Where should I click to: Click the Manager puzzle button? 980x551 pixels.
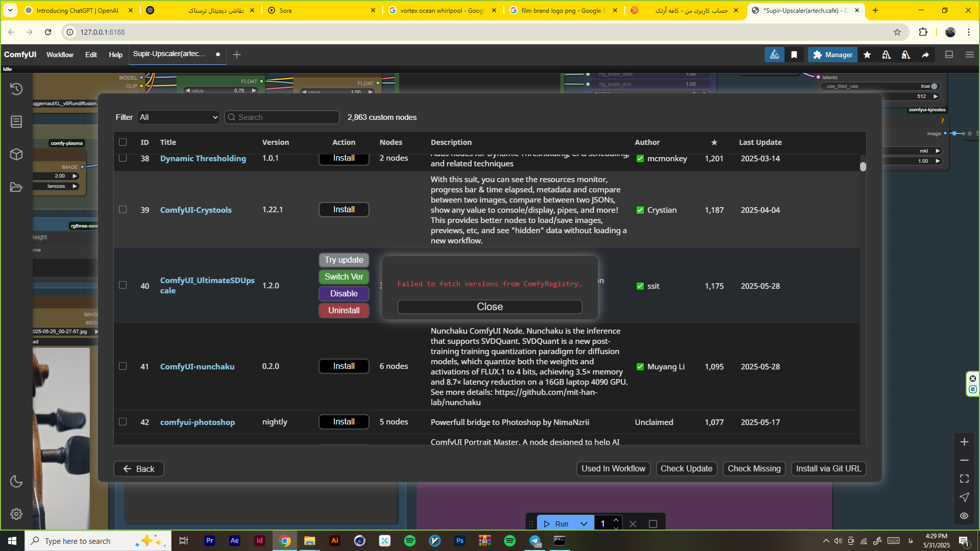pos(832,55)
